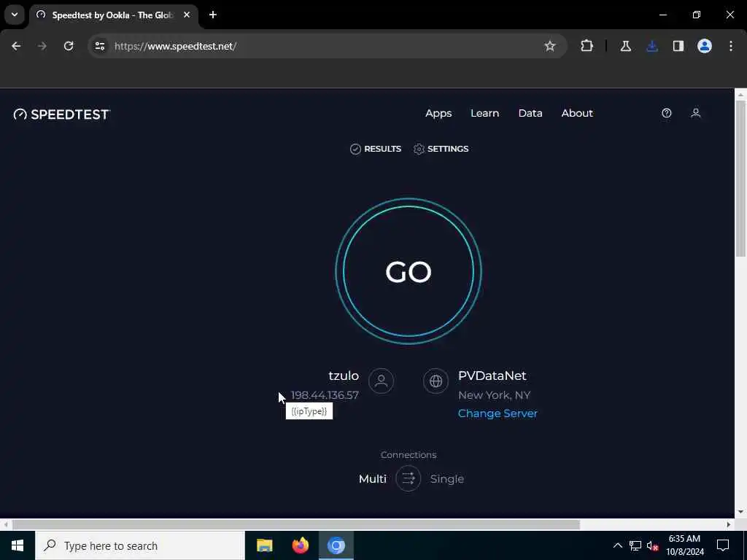Screen dimensions: 747x560
Task: Close the Speedtest by Ookla tab
Action: click(x=187, y=15)
